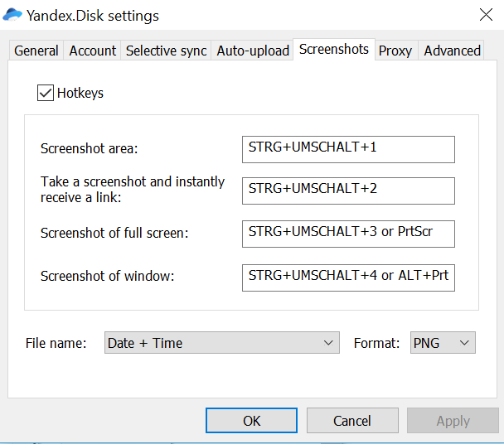Close the Yandex.Disk settings window
Viewport: 504px width, 444px height.
[x=486, y=15]
